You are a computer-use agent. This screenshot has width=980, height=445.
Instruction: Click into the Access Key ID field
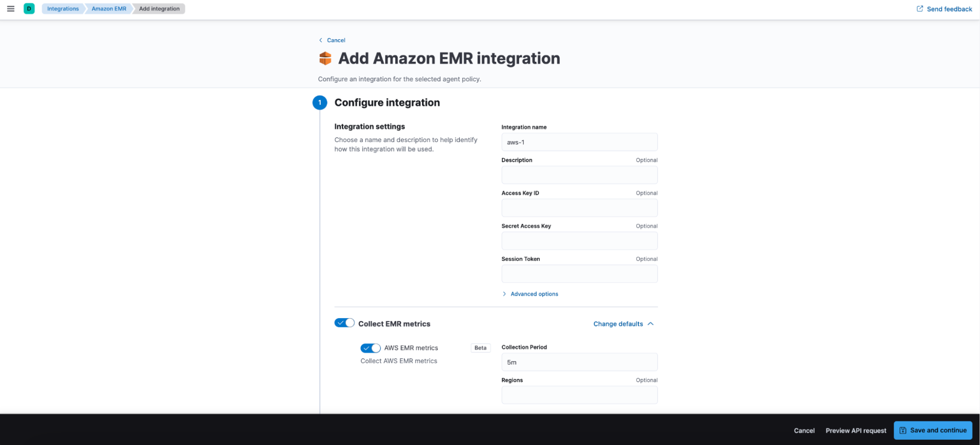tap(579, 208)
